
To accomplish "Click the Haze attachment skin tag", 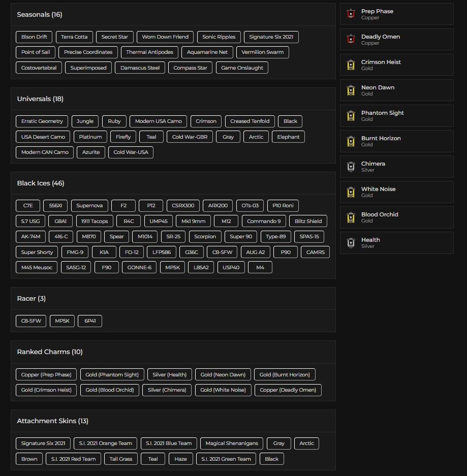I will [181, 459].
